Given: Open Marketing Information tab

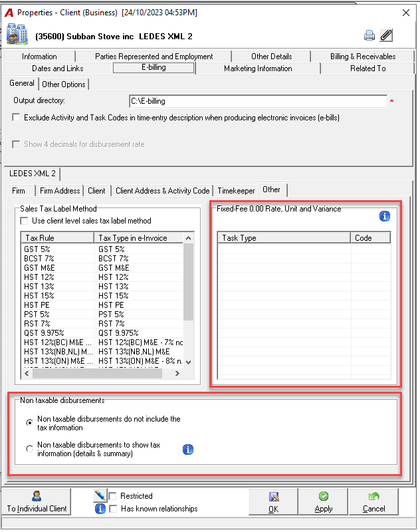Looking at the screenshot, I should coord(258,68).
